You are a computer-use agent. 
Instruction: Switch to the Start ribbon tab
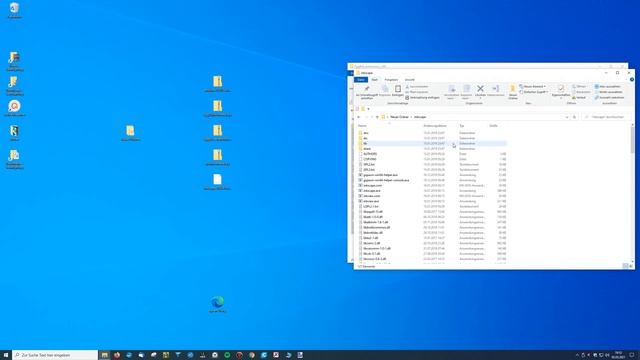(x=374, y=80)
